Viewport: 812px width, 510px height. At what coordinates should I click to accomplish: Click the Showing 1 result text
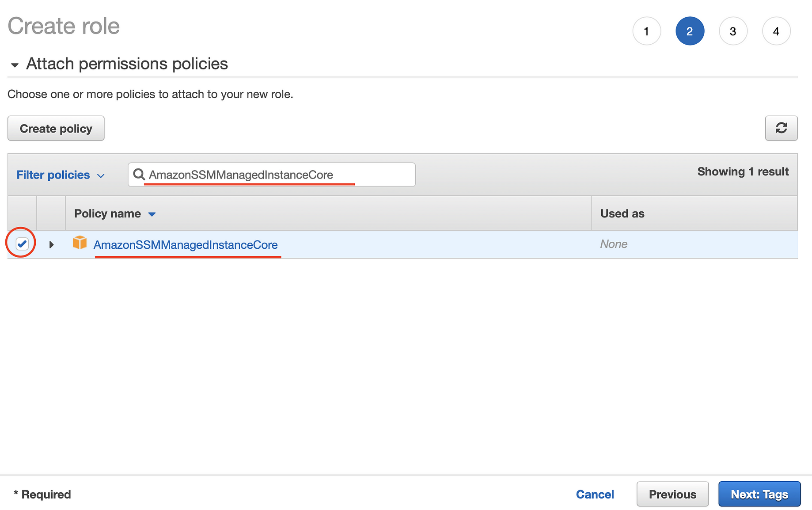tap(743, 171)
